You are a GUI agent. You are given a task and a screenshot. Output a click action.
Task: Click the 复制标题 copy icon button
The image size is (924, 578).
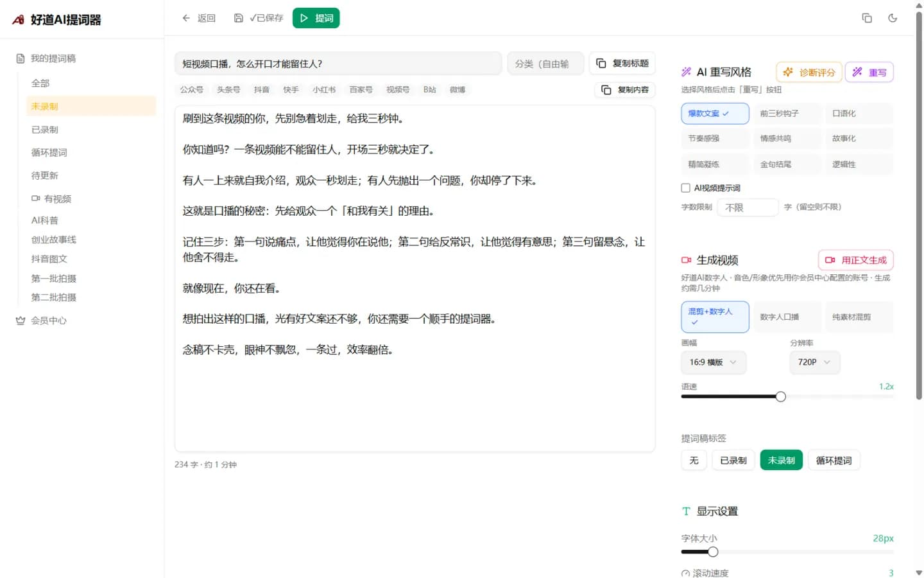622,63
